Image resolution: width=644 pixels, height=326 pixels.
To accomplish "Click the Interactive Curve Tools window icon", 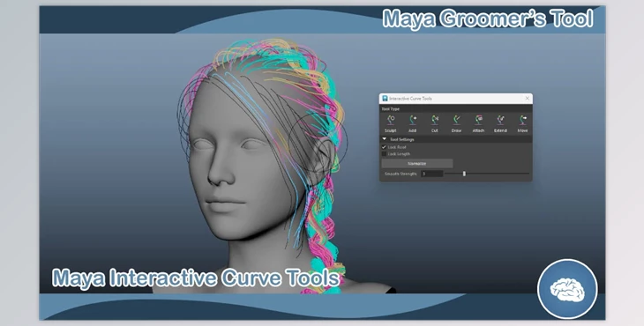I will tap(385, 99).
